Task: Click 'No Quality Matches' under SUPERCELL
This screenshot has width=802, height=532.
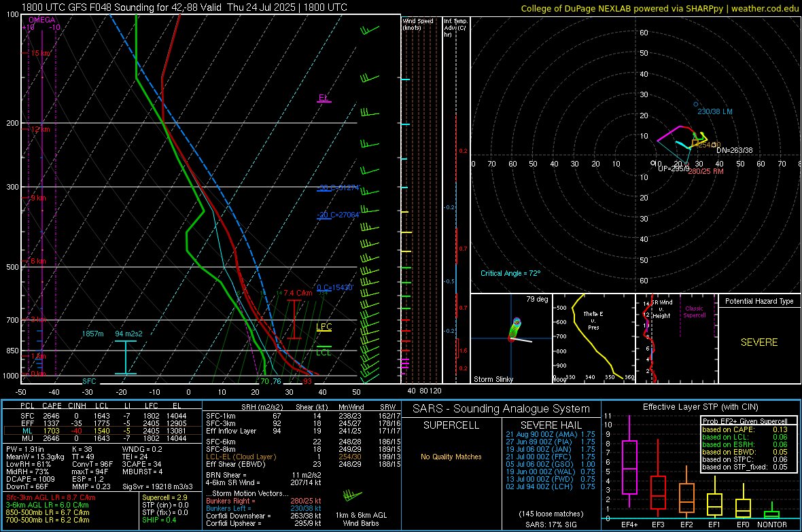Action: [x=451, y=457]
